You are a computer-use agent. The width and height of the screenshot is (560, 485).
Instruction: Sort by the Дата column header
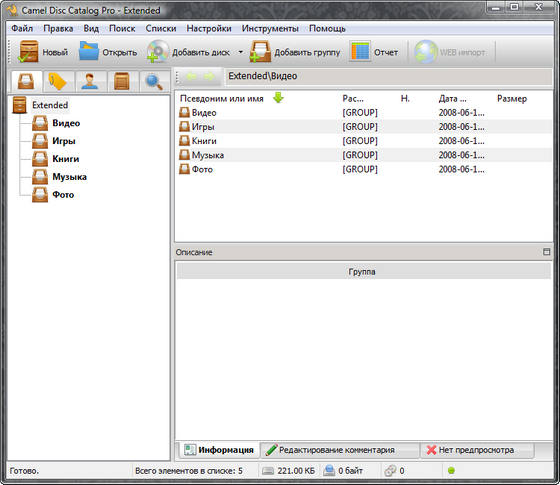[x=452, y=99]
